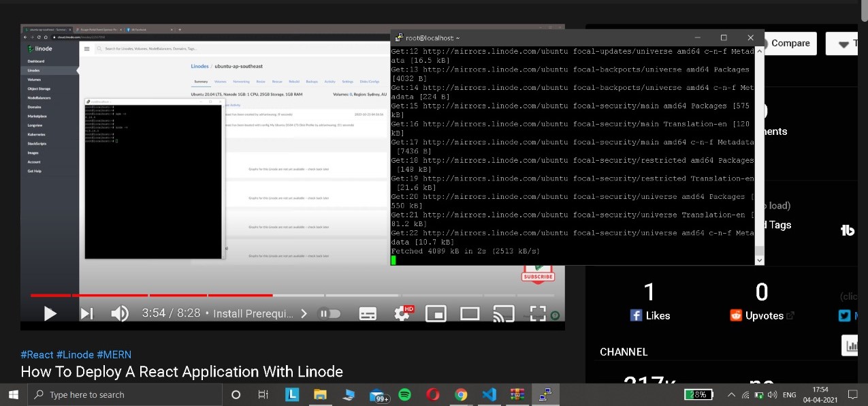Click the Upvotes count 0

tap(762, 292)
